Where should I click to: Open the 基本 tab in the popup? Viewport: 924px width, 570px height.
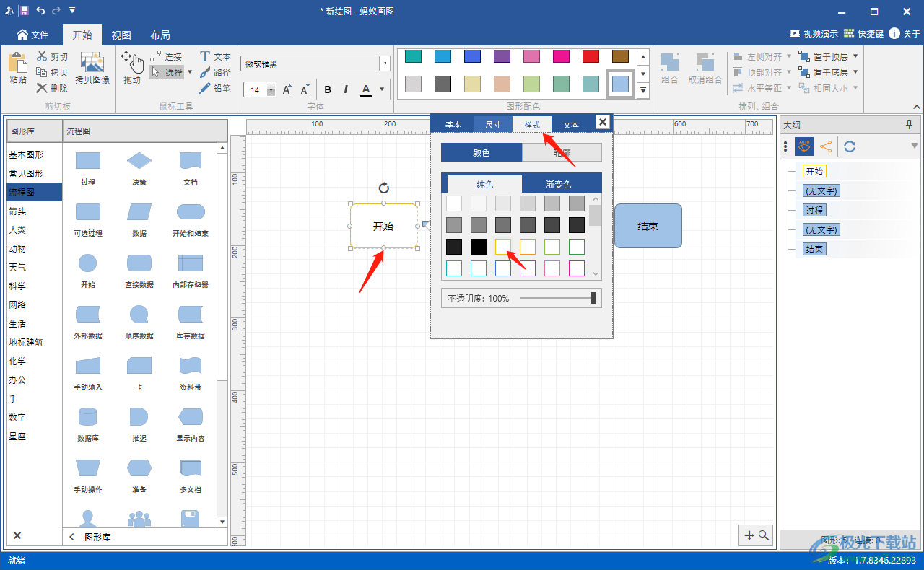tap(453, 124)
